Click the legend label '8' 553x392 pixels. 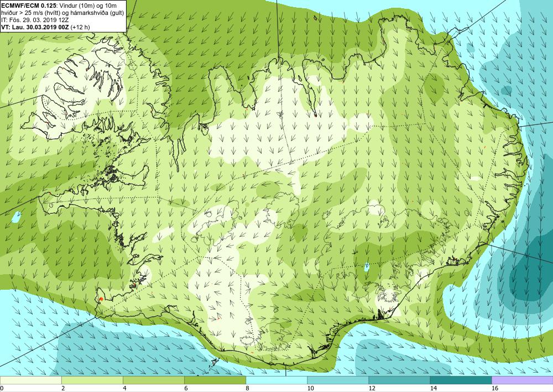(x=247, y=388)
